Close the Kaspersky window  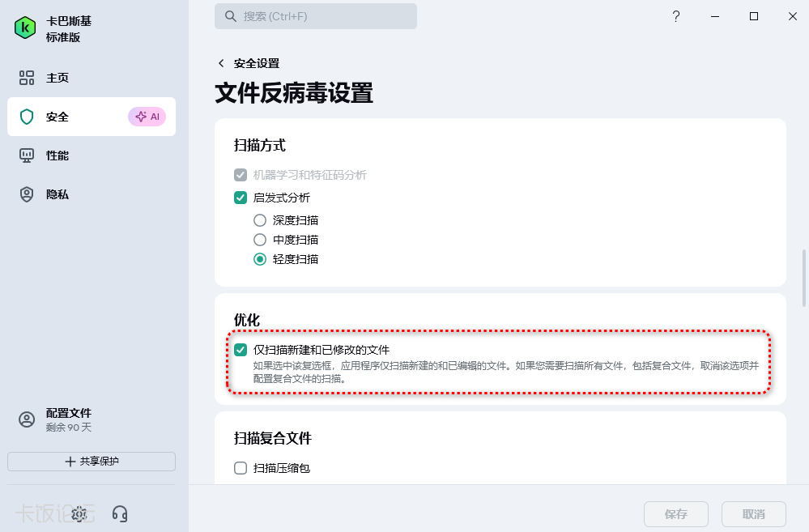point(793,16)
